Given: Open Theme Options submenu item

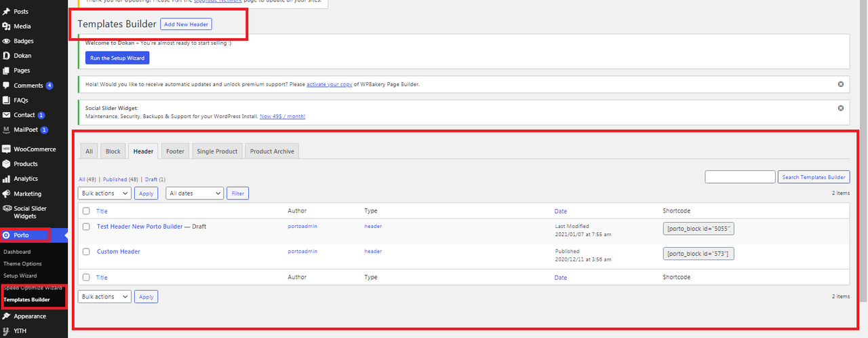Looking at the screenshot, I should point(22,263).
